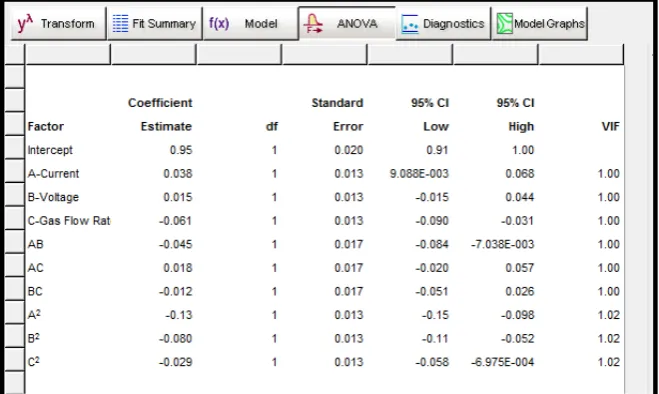Click the C² quadratic factor label

coord(34,362)
